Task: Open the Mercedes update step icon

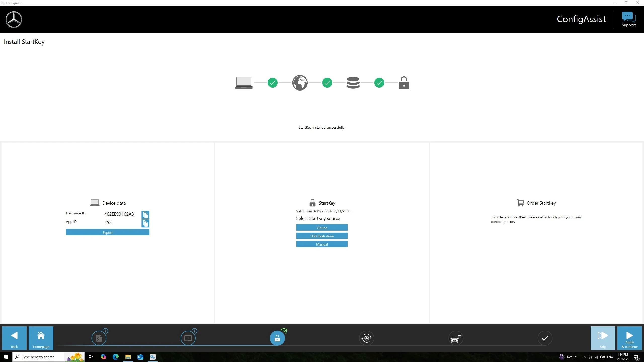Action: pos(367,338)
